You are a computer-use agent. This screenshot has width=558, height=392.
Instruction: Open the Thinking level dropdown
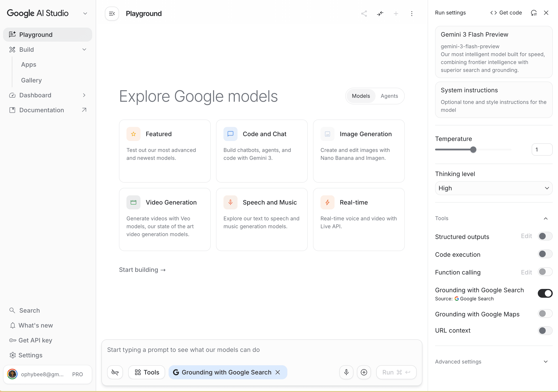pos(494,188)
